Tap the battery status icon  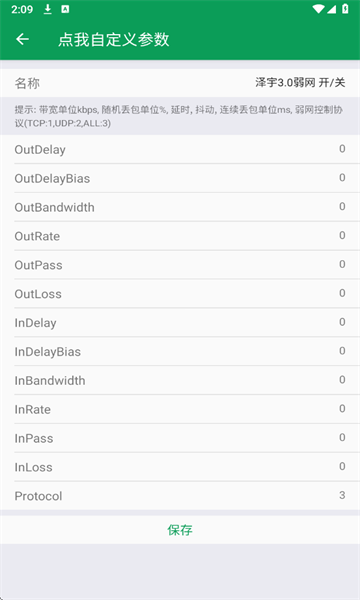click(x=345, y=9)
